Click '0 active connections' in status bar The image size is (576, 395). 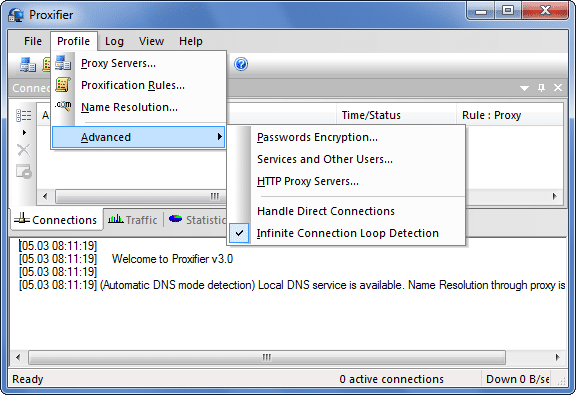392,379
